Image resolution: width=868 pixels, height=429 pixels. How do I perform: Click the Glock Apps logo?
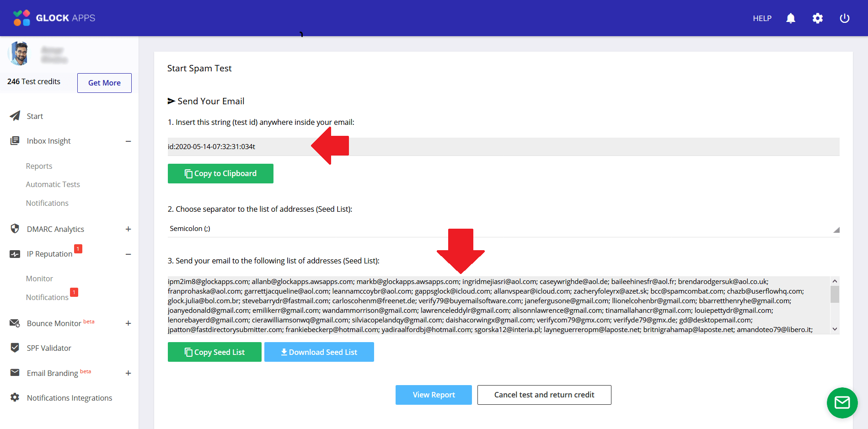click(x=53, y=18)
